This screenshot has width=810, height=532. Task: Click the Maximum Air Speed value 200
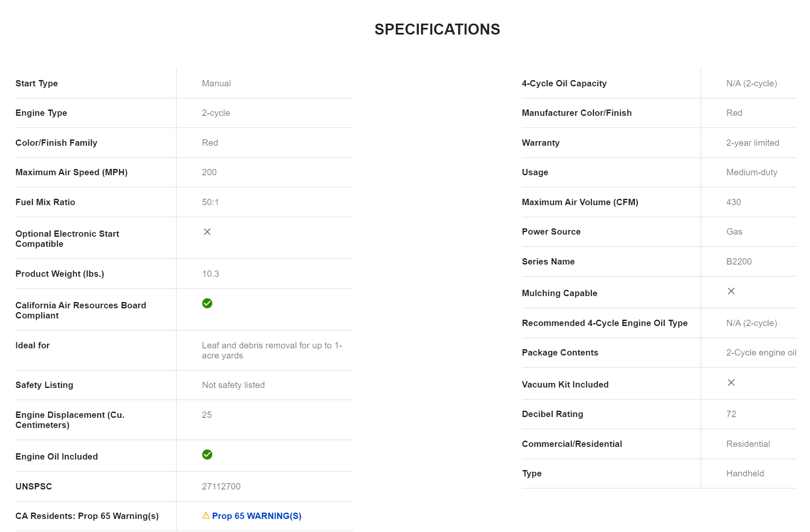(209, 172)
